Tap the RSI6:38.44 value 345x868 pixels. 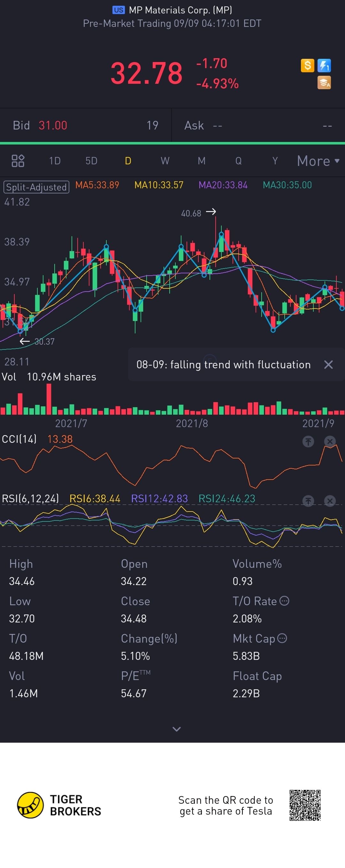click(95, 498)
